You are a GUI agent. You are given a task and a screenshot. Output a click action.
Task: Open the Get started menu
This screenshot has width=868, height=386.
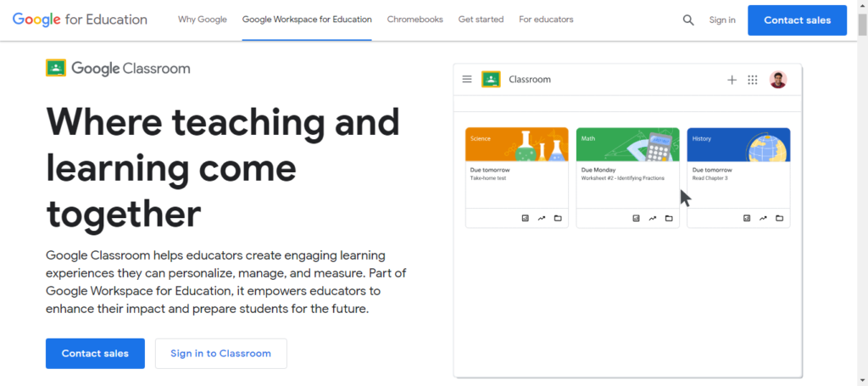tap(481, 20)
